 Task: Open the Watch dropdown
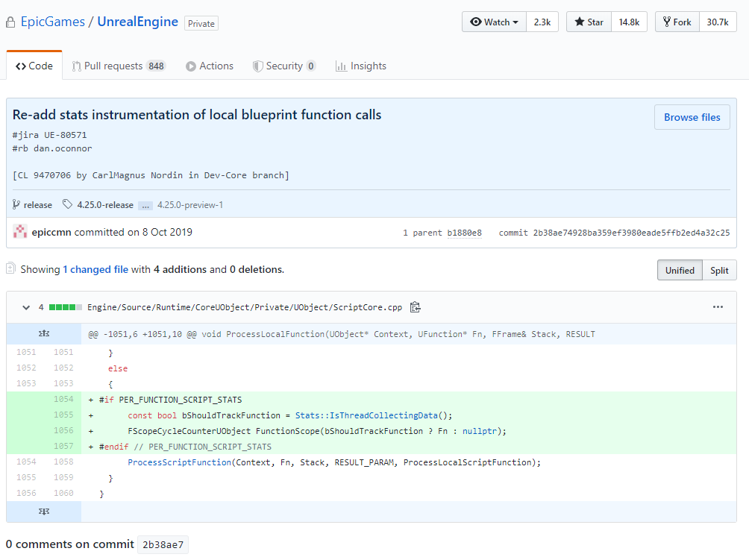[494, 22]
